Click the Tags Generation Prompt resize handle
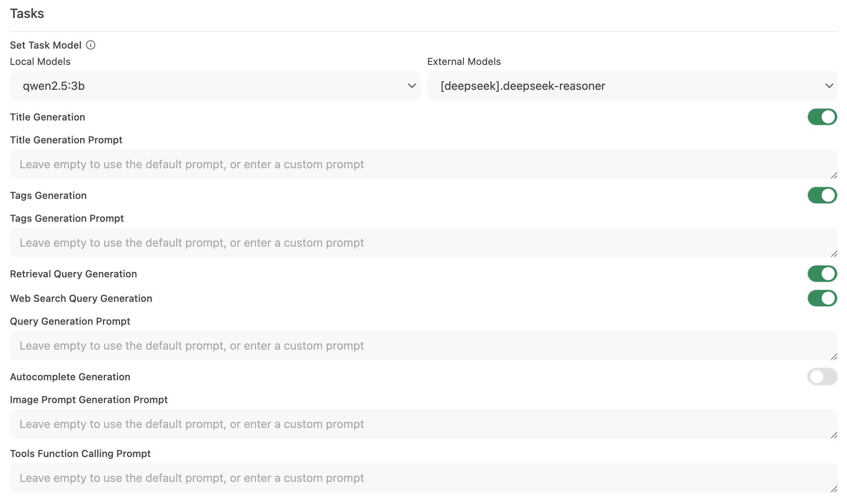 click(x=834, y=254)
